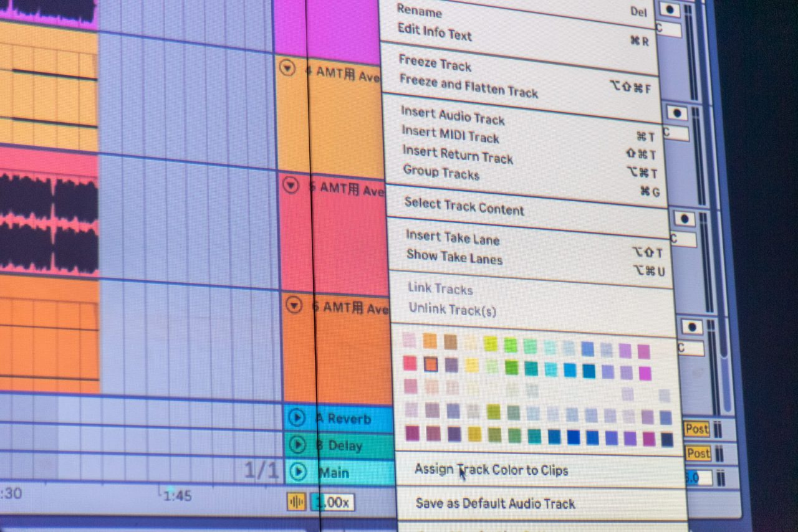
Task: Arm recording on track 4 AMT用 Ave
Action: pyautogui.click(x=676, y=113)
